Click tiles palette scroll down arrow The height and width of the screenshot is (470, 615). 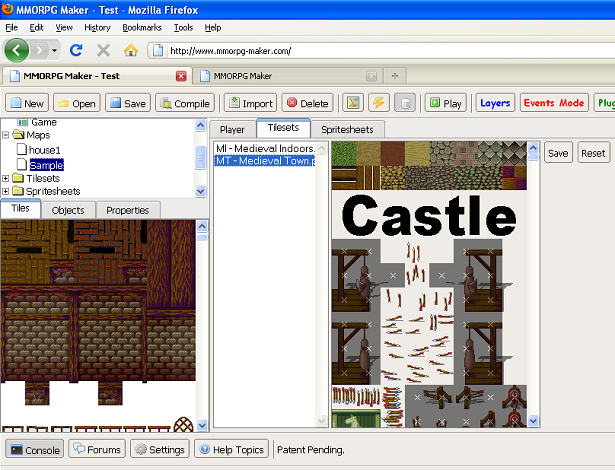click(x=202, y=425)
